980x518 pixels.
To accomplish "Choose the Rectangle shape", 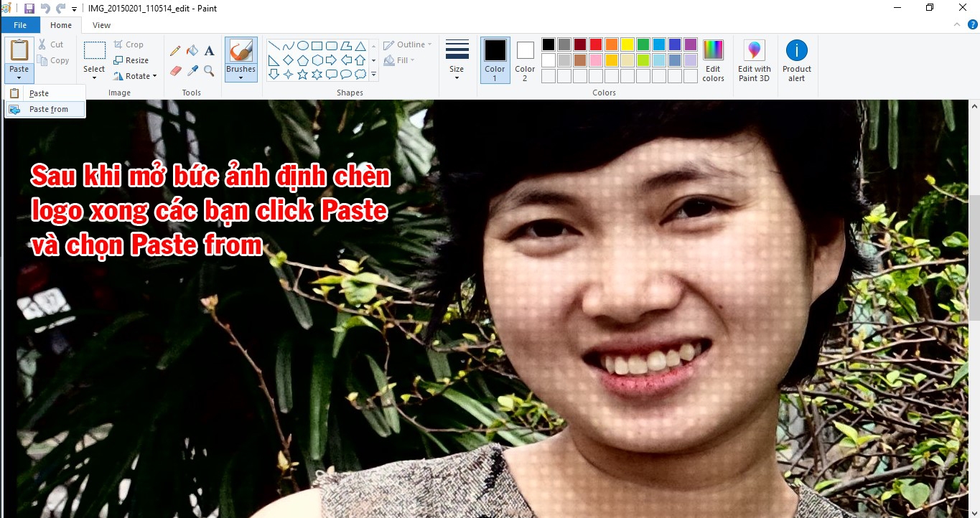I will (317, 46).
